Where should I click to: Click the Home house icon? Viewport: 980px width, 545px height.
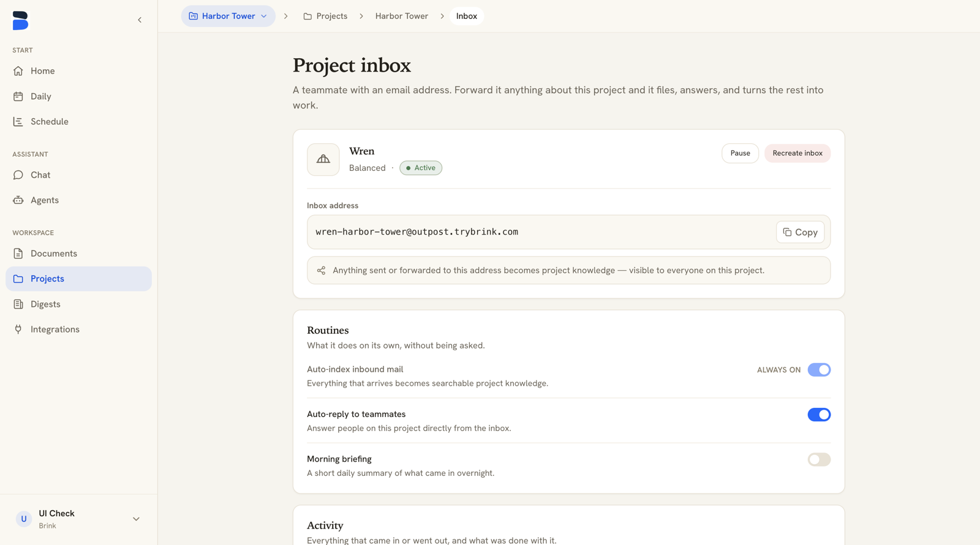click(x=18, y=71)
